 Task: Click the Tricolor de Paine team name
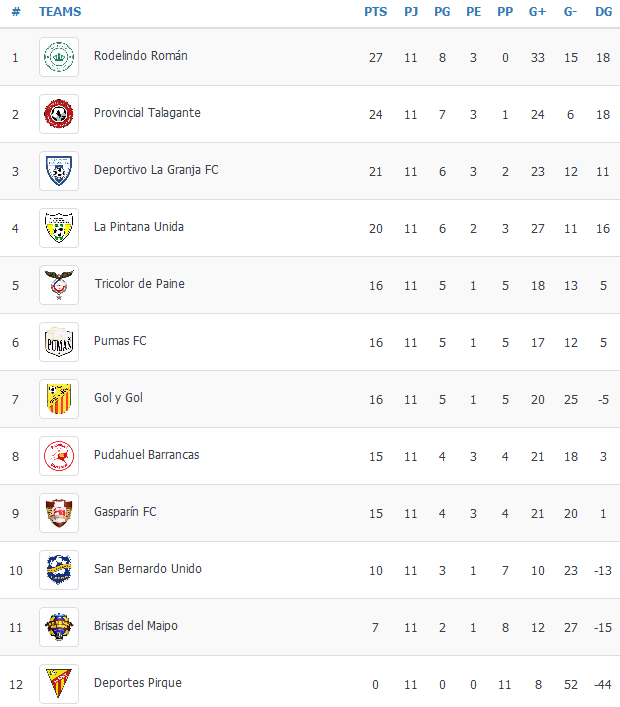pos(139,284)
